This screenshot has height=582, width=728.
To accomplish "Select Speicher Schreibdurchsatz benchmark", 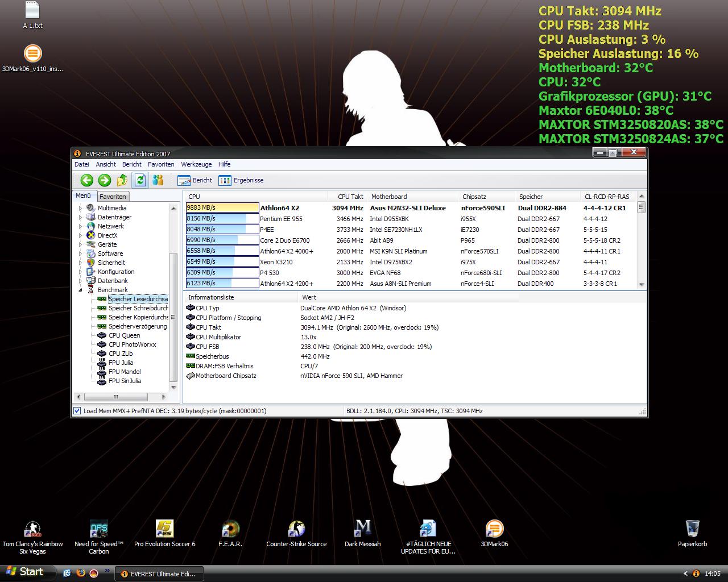I will (138, 308).
